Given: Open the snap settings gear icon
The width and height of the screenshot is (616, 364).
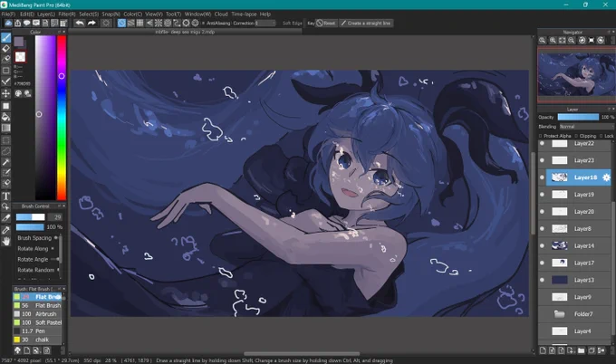Looking at the screenshot, I should pos(196,24).
